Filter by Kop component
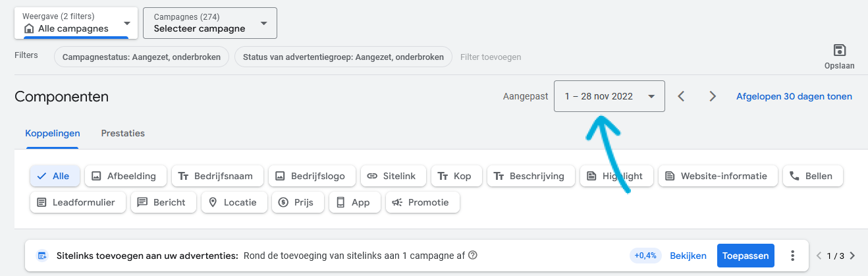The width and height of the screenshot is (868, 276). tap(456, 176)
